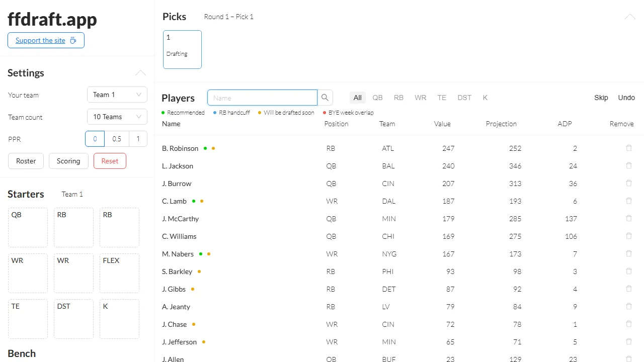Delete J. Jefferson using the trash icon
The width and height of the screenshot is (644, 362).
[628, 341]
